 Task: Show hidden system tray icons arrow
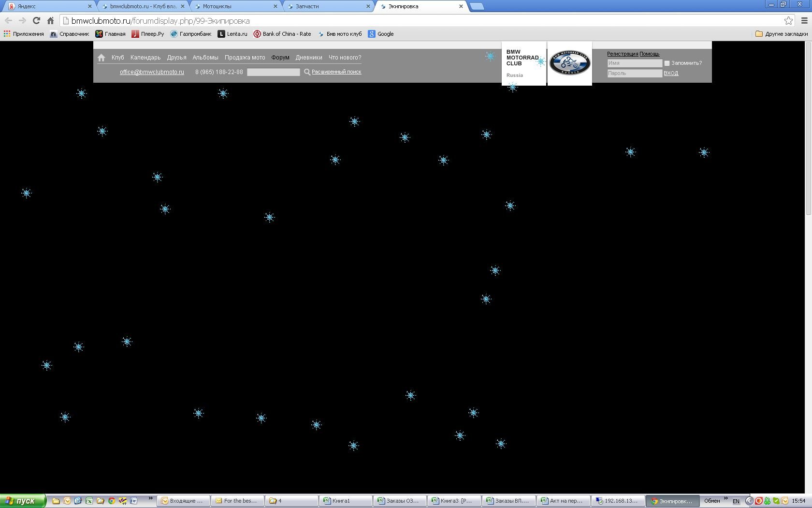[x=749, y=501]
